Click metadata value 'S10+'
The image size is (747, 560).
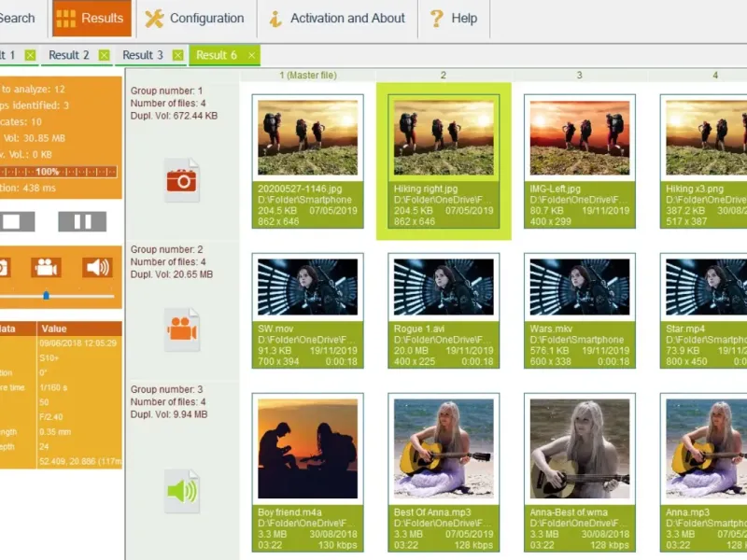tap(49, 357)
